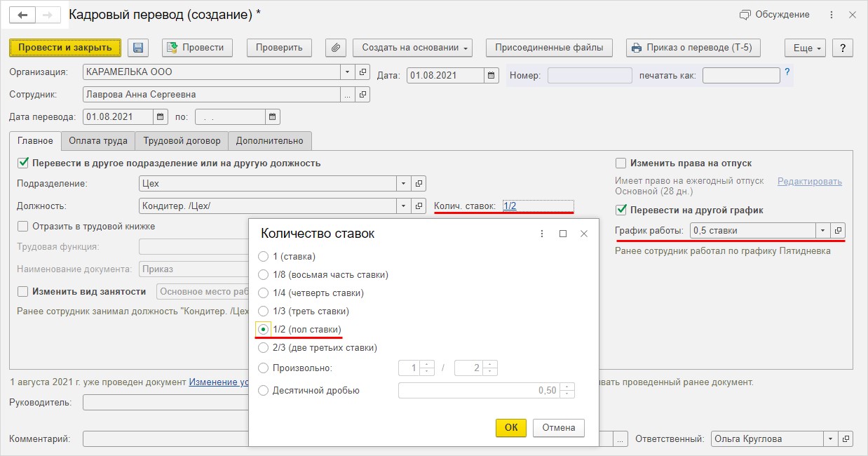Image resolution: width=868 pixels, height=456 pixels.
Task: Open the Организация record via the open icon
Action: [x=362, y=72]
